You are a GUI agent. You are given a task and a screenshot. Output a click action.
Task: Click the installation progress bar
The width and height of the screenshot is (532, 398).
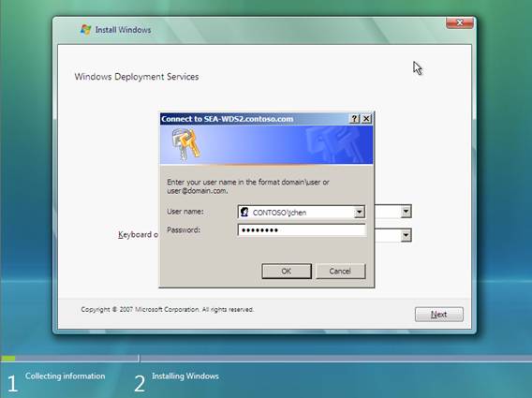tap(266, 359)
